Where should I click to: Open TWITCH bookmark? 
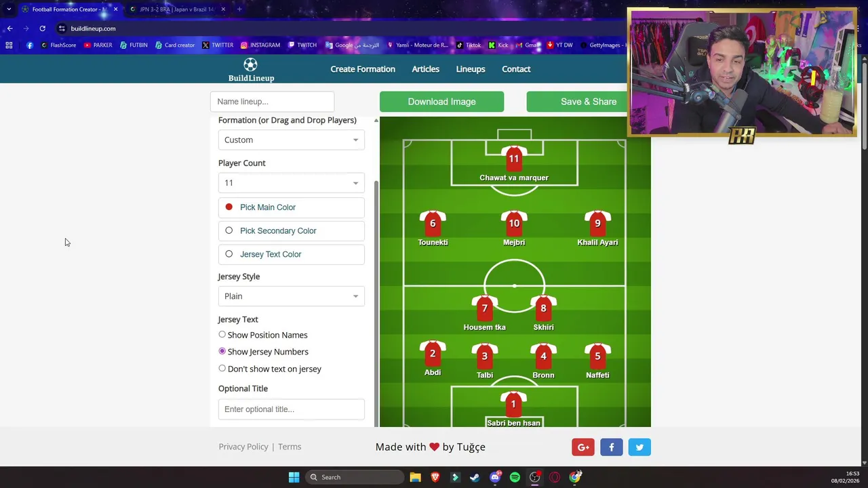coord(302,45)
